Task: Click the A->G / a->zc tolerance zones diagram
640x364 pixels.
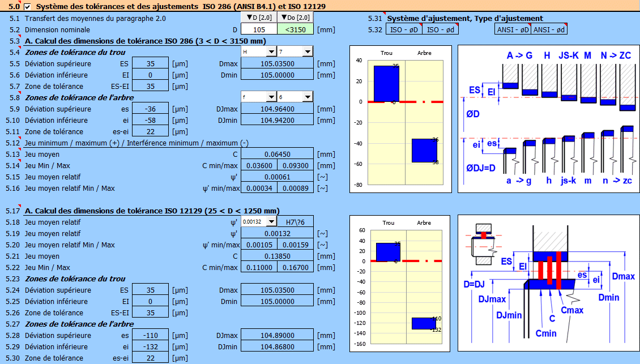Action: (x=549, y=119)
